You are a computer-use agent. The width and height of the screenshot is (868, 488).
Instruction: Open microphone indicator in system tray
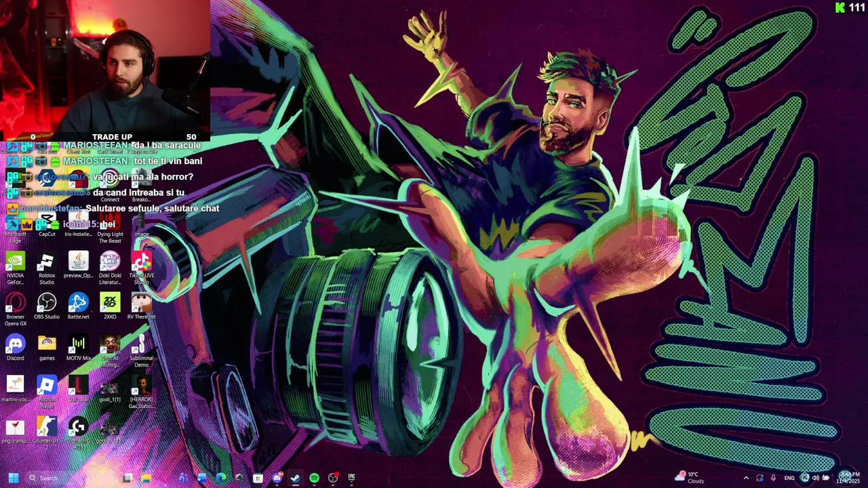773,478
